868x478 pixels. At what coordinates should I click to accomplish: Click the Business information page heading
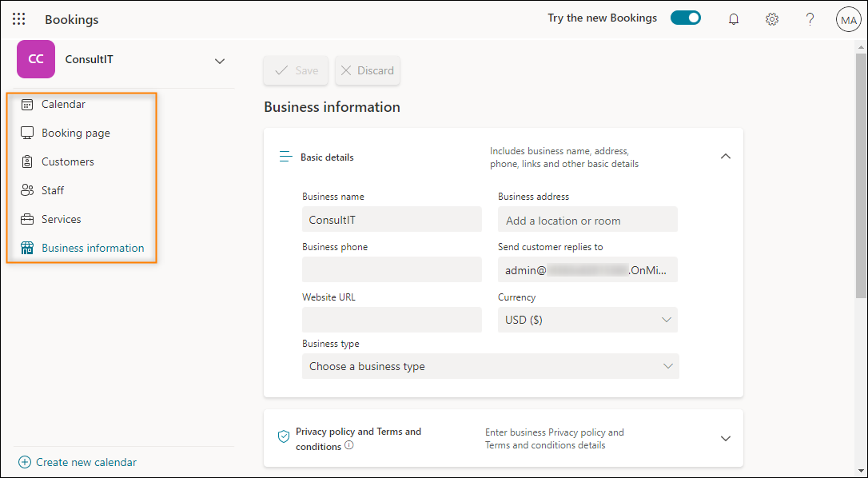pyautogui.click(x=332, y=107)
